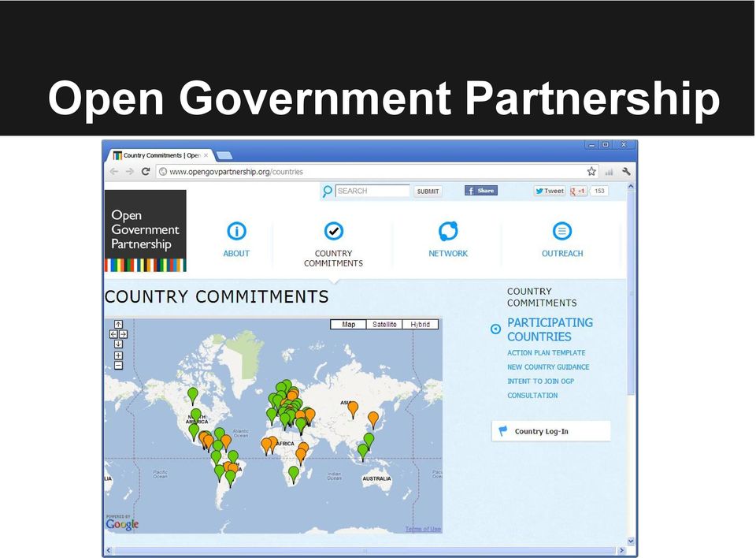This screenshot has height=558, width=756.
Task: Open the NEW COUNTRY GUIDANCE link
Action: (x=548, y=366)
